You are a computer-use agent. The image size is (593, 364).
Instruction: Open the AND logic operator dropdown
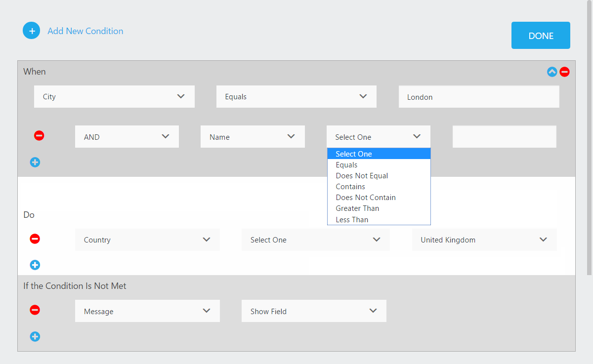click(127, 137)
